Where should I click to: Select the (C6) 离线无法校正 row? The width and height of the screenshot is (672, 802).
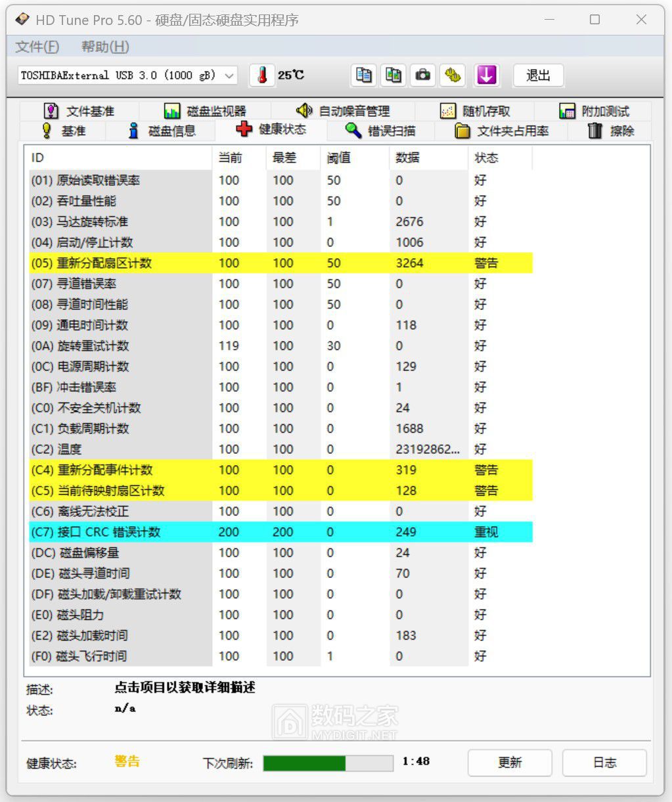coord(280,511)
